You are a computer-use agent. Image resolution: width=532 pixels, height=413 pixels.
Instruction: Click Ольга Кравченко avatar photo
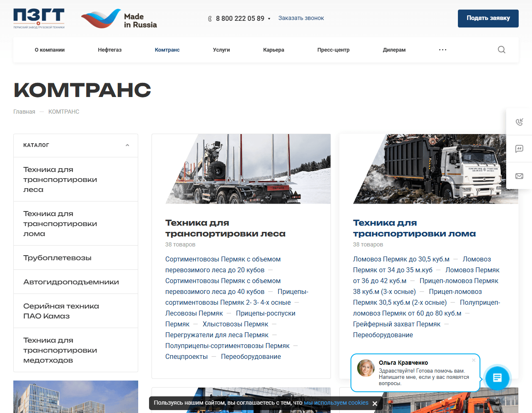tap(366, 368)
